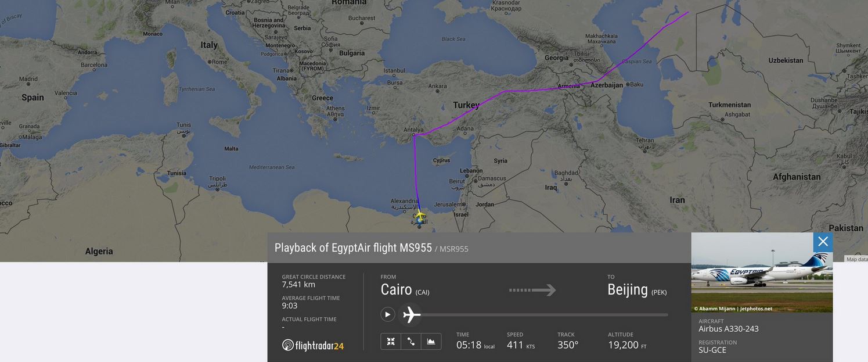Toggle the KTS speed unit
This screenshot has height=362, width=868.
coord(530,347)
